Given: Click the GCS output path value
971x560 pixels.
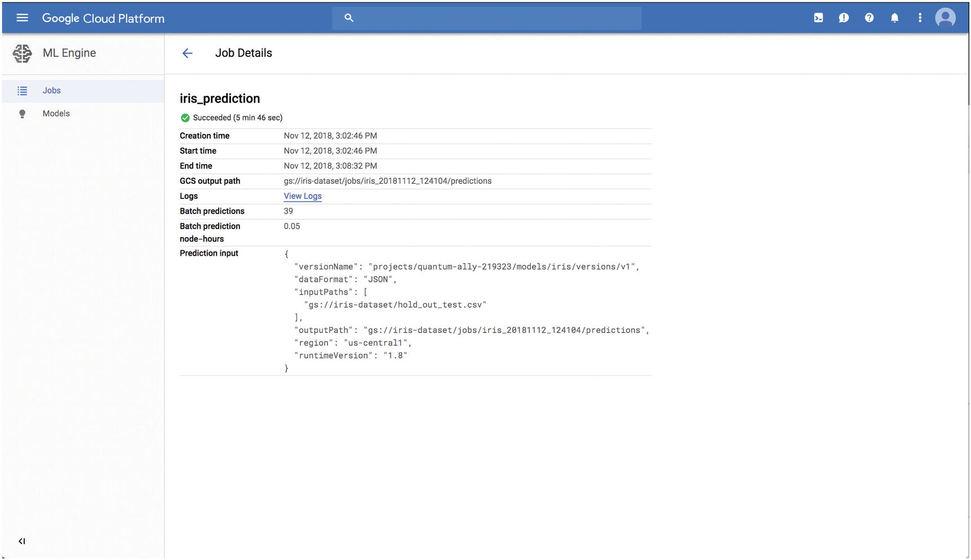Looking at the screenshot, I should click(388, 181).
